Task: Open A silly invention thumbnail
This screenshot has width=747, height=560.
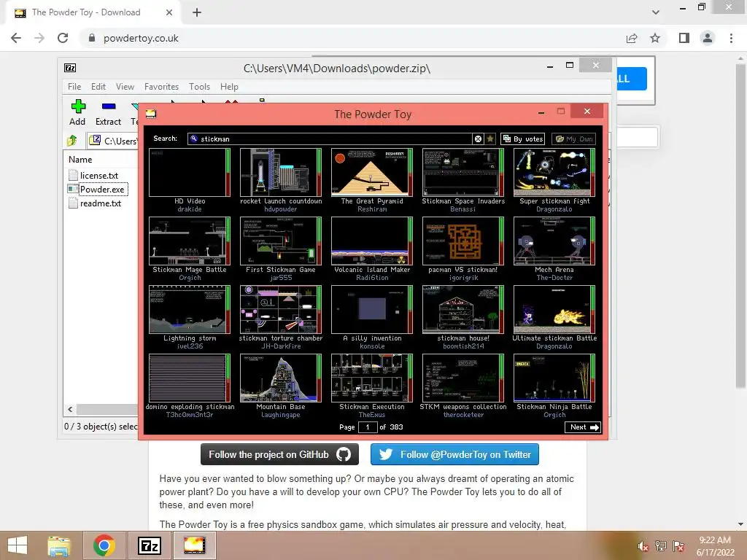Action: coord(371,309)
